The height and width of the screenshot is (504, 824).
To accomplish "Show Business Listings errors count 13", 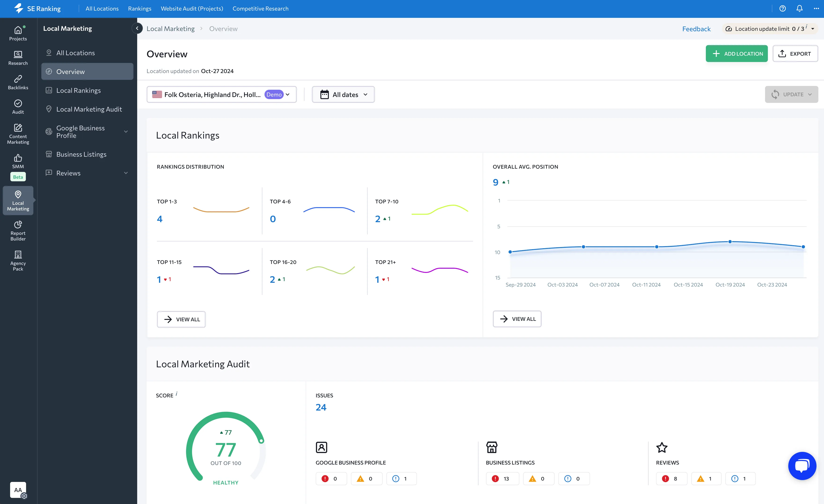I will (x=502, y=479).
